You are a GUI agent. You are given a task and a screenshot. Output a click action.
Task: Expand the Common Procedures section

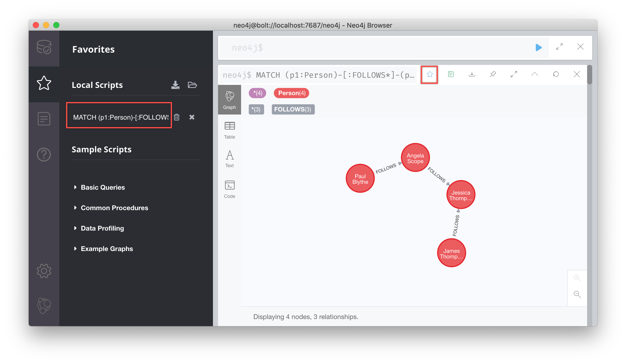114,208
